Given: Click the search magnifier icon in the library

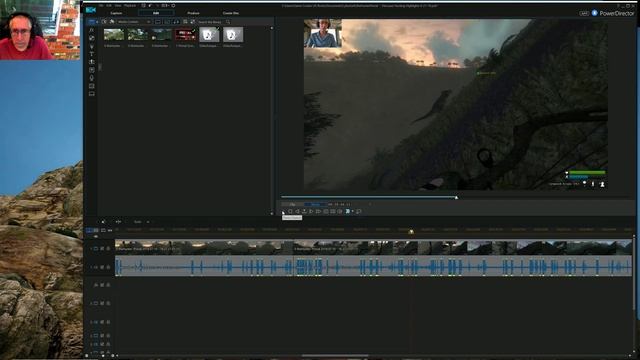Looking at the screenshot, I should click(228, 22).
